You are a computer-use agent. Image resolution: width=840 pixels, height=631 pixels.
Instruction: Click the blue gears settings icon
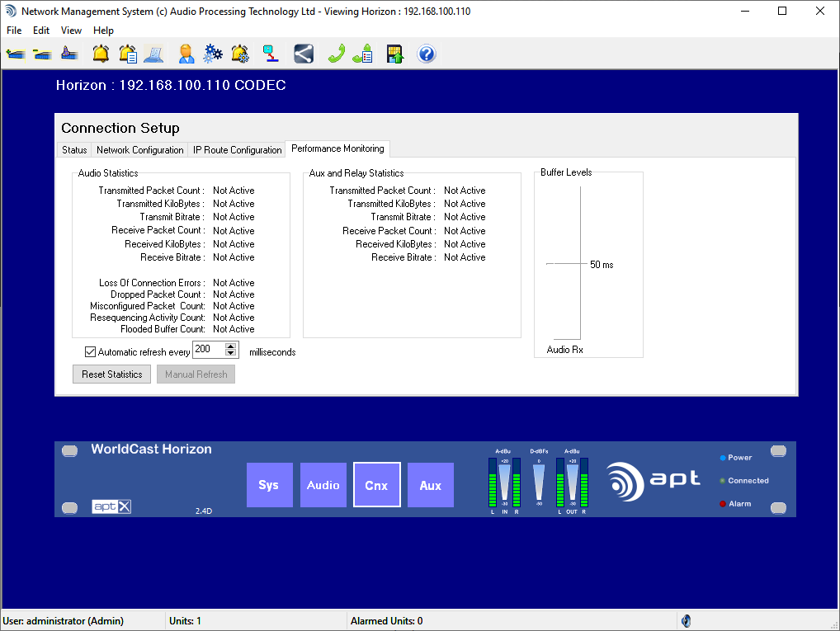tap(213, 54)
